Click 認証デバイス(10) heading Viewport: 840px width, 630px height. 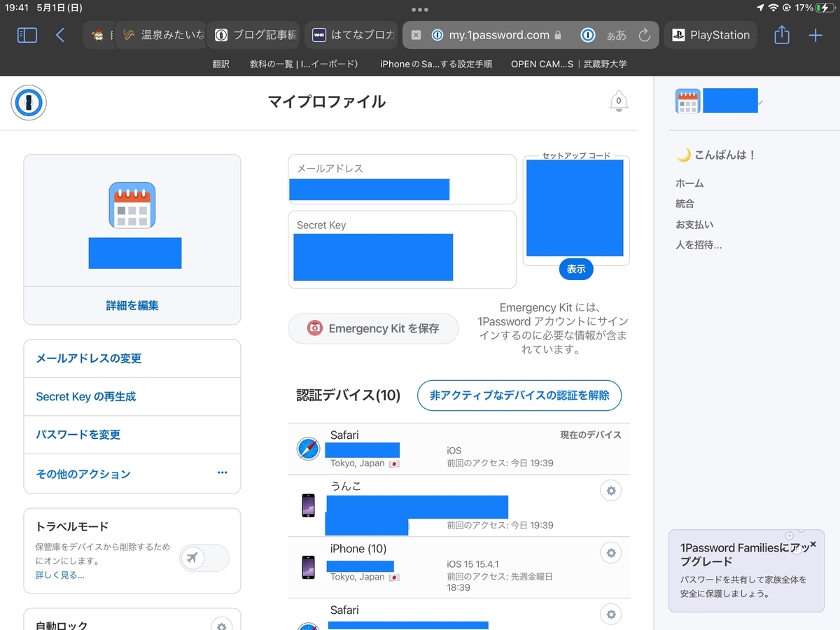pos(349,395)
